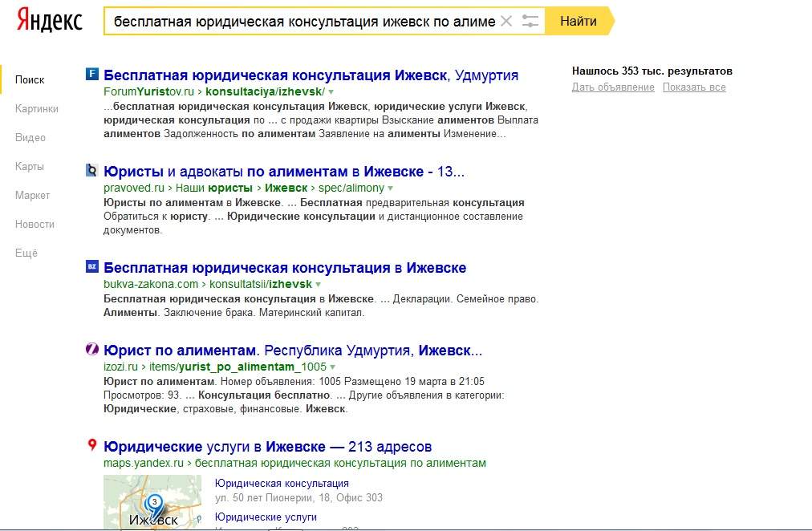Image resolution: width=812 pixels, height=531 pixels.
Task: Click the 'Дать объявление' link
Action: pos(613,87)
